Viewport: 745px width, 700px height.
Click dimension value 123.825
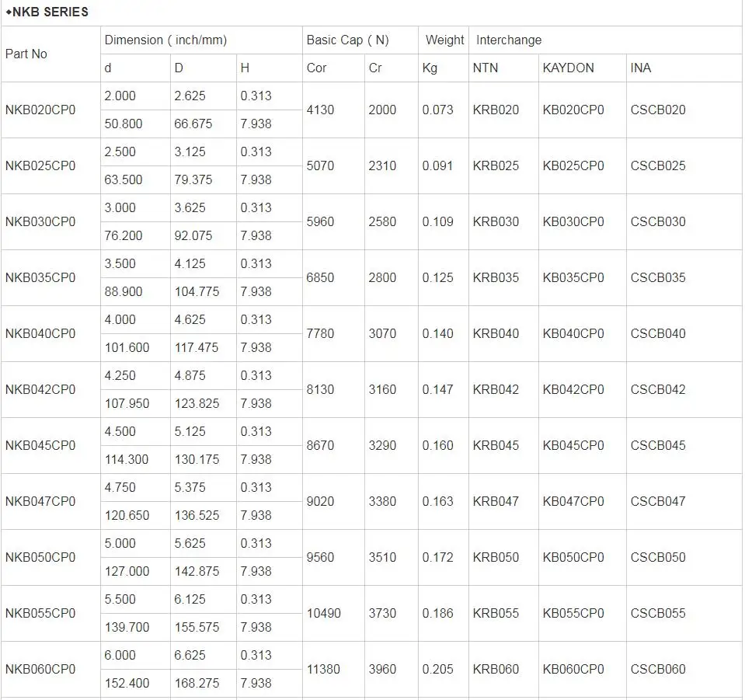(197, 404)
